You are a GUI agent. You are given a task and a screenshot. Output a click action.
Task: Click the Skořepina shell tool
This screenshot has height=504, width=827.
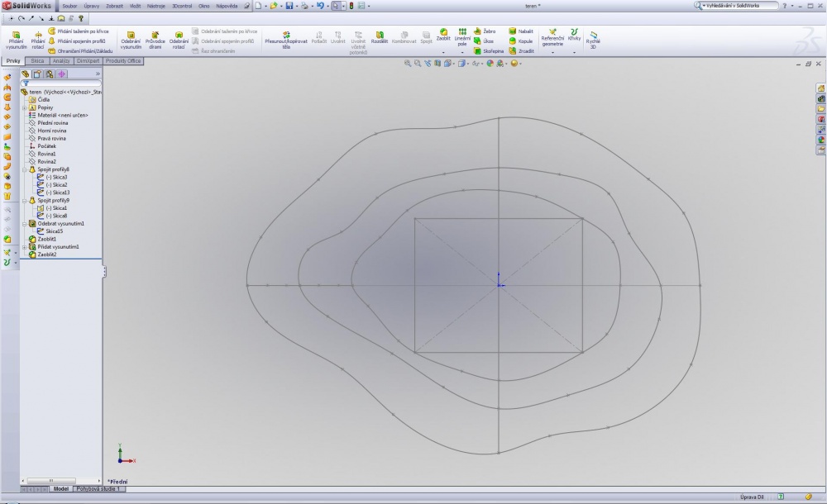489,51
